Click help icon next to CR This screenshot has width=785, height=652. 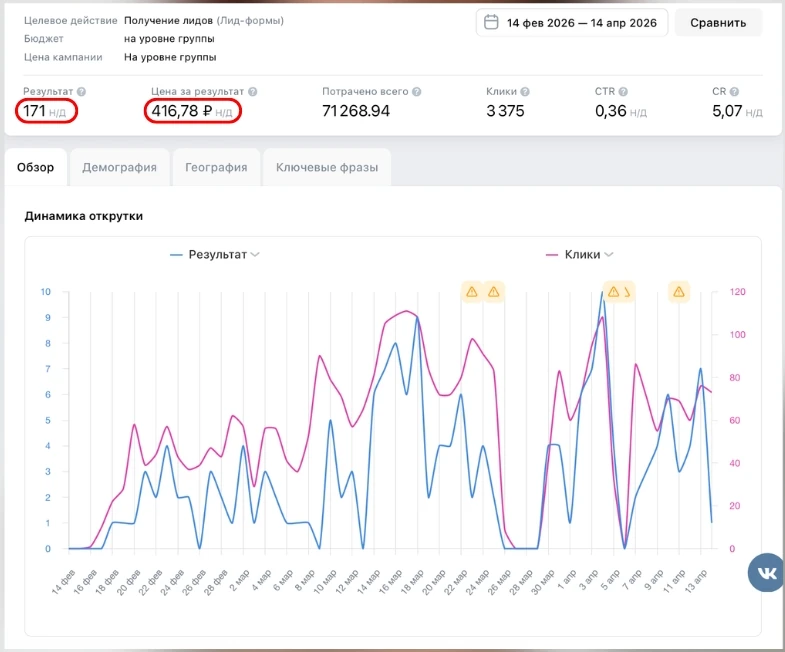coord(734,92)
